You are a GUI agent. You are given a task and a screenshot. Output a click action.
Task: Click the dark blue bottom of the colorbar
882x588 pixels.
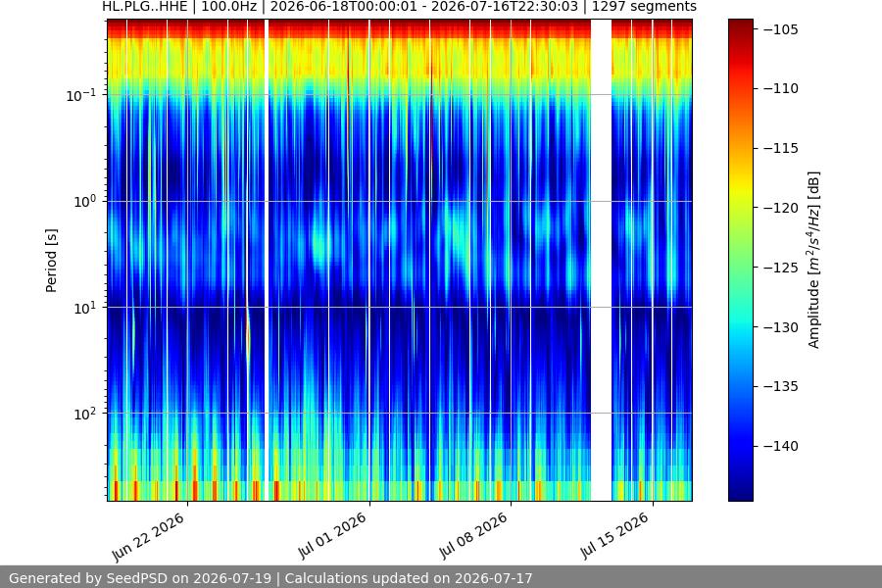coord(740,492)
